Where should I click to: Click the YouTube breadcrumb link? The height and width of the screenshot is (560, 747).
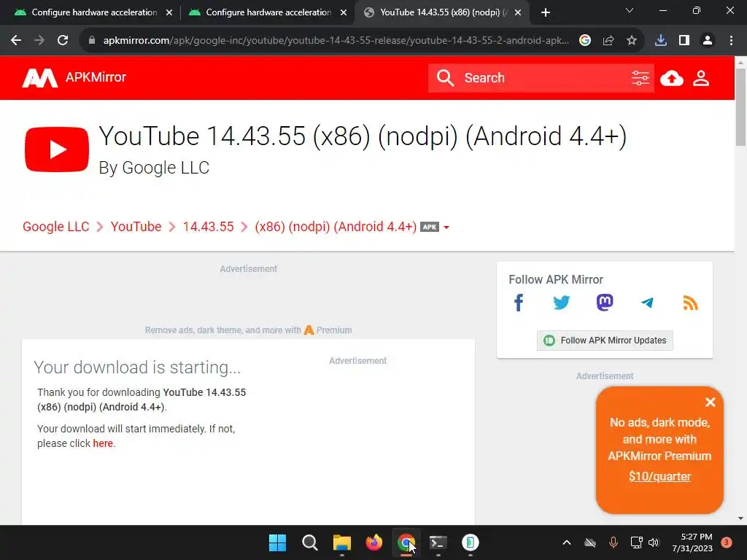point(136,227)
